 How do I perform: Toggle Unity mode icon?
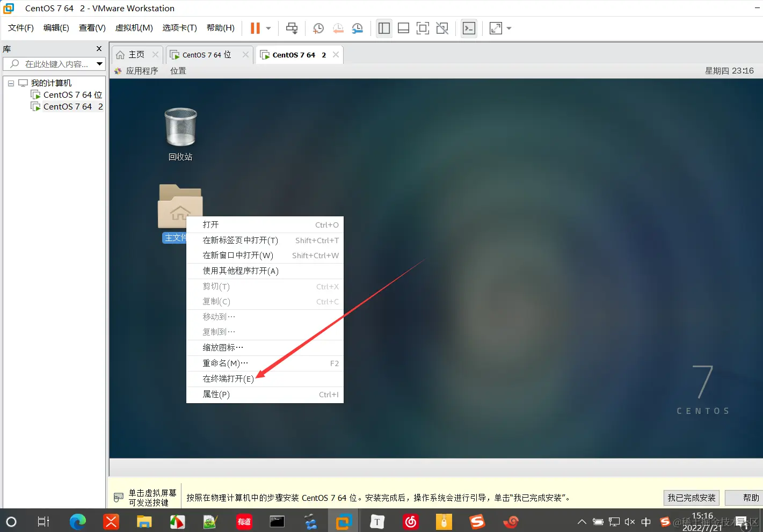[442, 28]
